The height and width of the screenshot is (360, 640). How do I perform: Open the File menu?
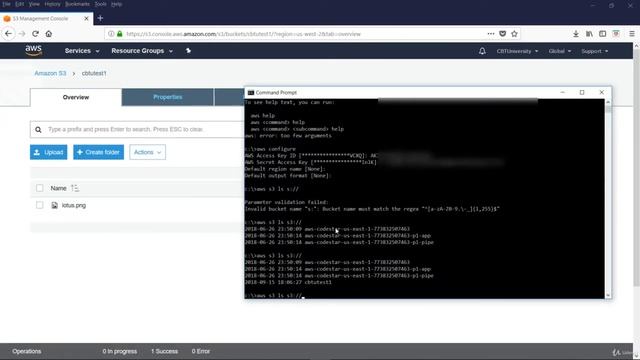coord(7,4)
